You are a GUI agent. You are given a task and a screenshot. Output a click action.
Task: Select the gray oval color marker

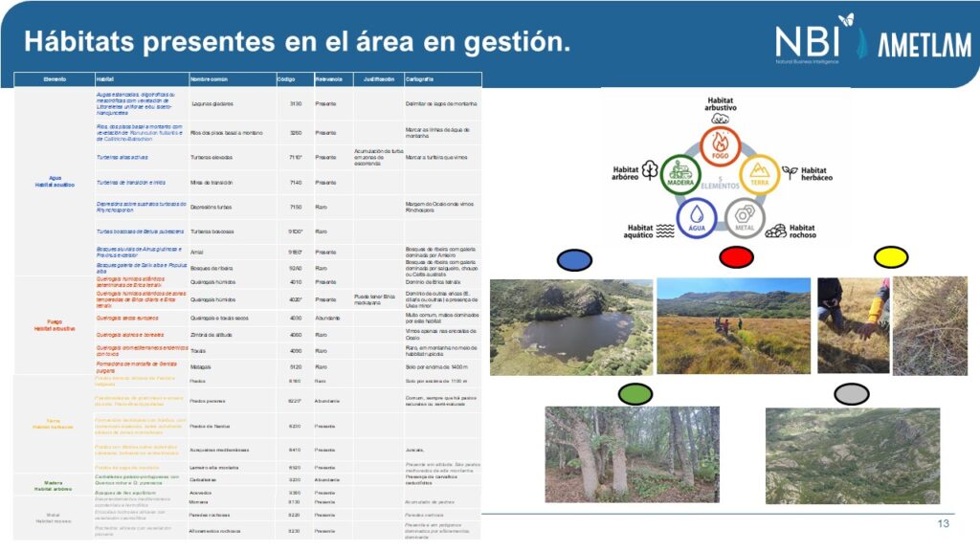click(x=851, y=394)
